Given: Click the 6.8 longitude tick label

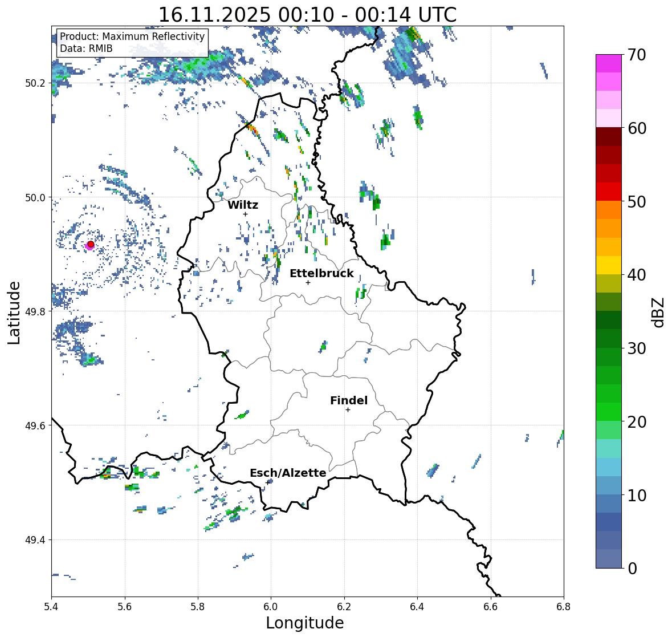Looking at the screenshot, I should click(564, 606).
